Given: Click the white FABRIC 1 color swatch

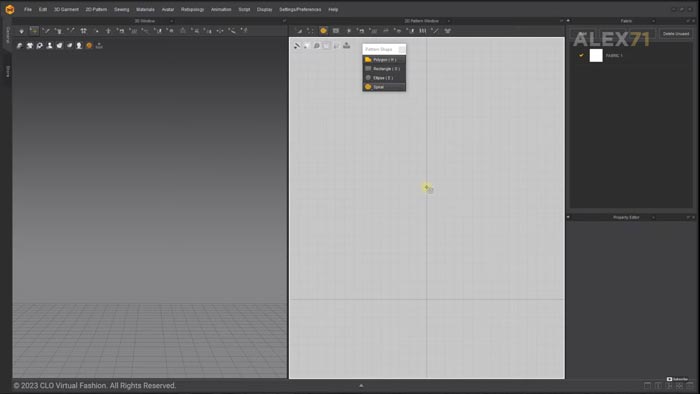Looking at the screenshot, I should (x=596, y=55).
